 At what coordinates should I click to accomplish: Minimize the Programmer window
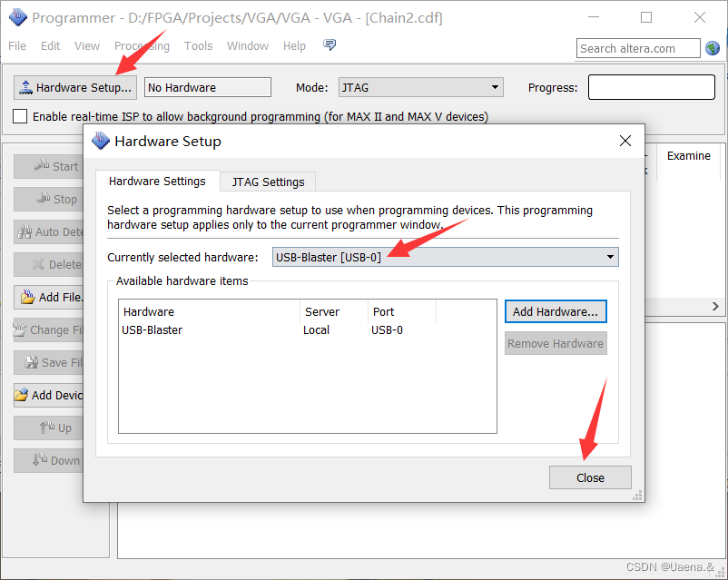click(594, 17)
